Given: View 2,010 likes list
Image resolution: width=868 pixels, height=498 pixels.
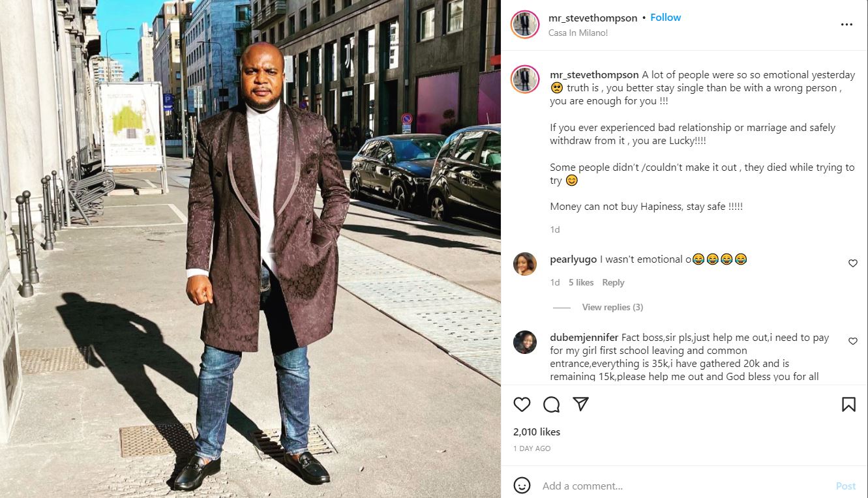Looking at the screenshot, I should [x=537, y=432].
